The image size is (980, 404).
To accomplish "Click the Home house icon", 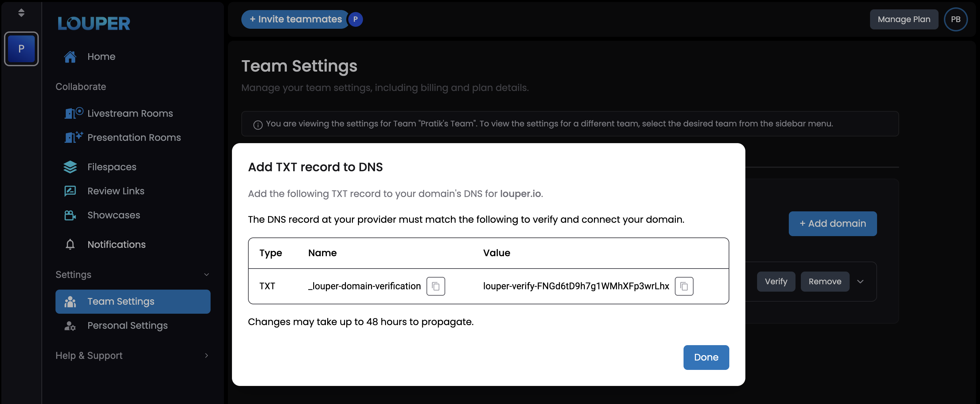I will [x=70, y=57].
